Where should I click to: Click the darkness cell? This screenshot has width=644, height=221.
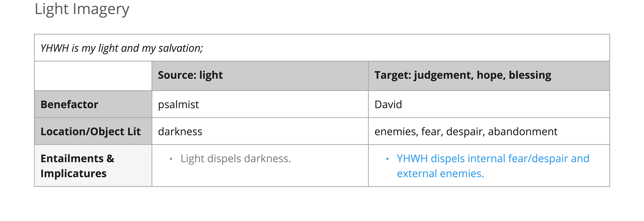tap(260, 131)
